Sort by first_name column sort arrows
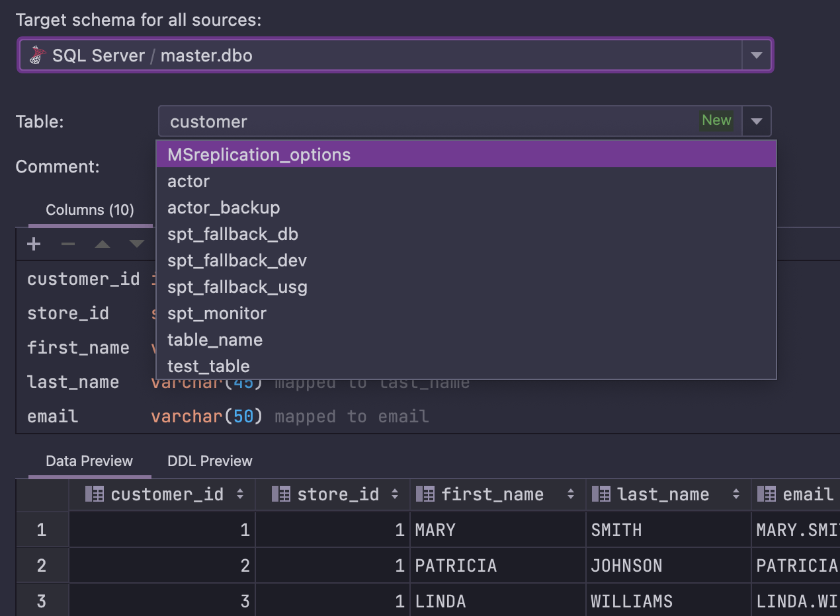 tap(571, 494)
